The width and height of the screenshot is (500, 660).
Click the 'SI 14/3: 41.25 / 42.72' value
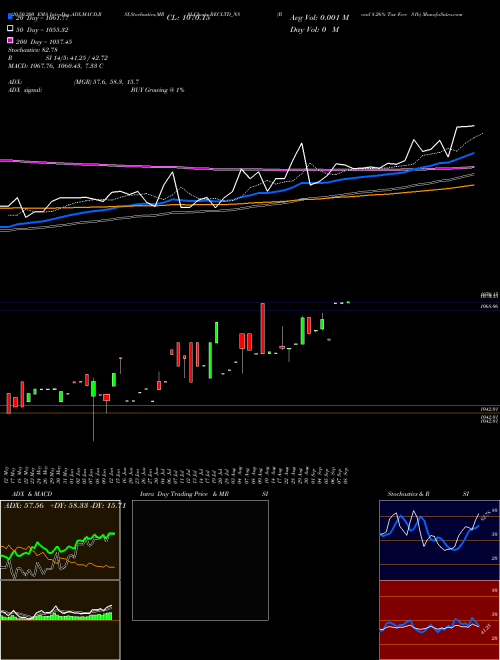77,58
